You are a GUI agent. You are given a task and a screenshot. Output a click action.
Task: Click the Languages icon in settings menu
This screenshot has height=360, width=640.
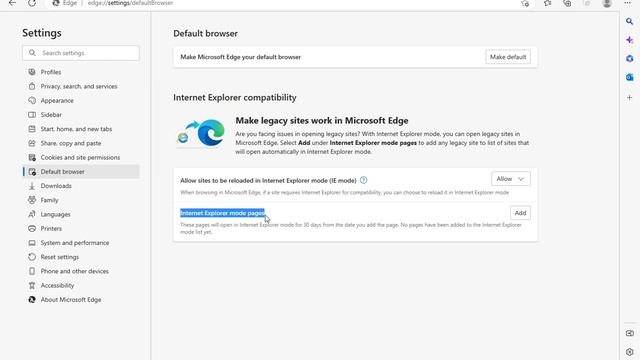pyautogui.click(x=32, y=214)
